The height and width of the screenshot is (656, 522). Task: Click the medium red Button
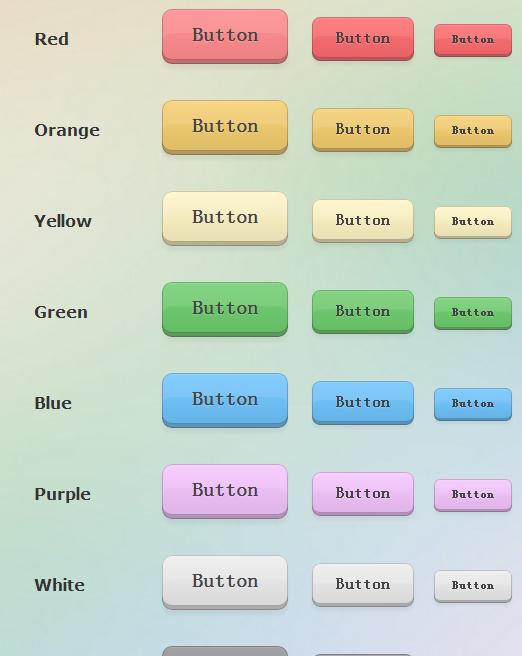[x=363, y=39]
